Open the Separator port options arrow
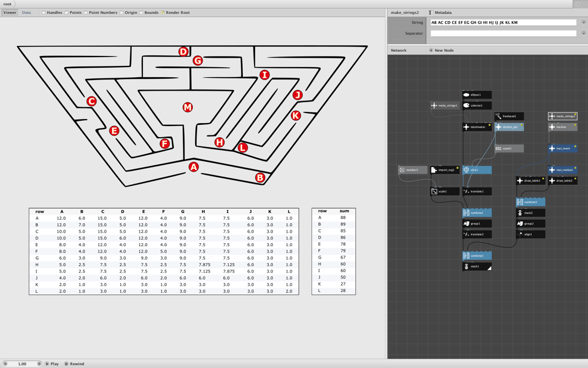Viewport: 588px width, 368px height. coord(583,33)
